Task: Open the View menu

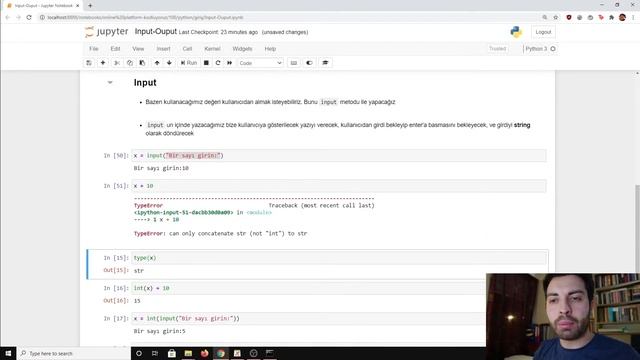Action: (138, 49)
